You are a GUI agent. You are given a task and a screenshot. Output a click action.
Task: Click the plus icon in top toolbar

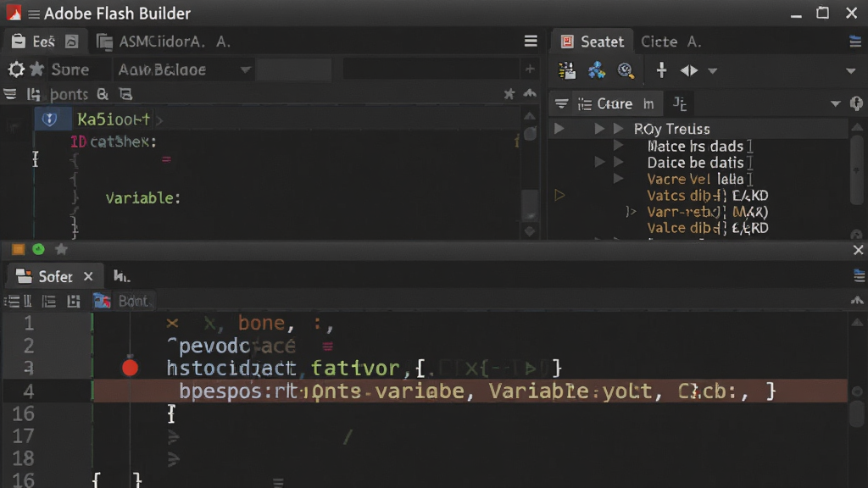530,69
